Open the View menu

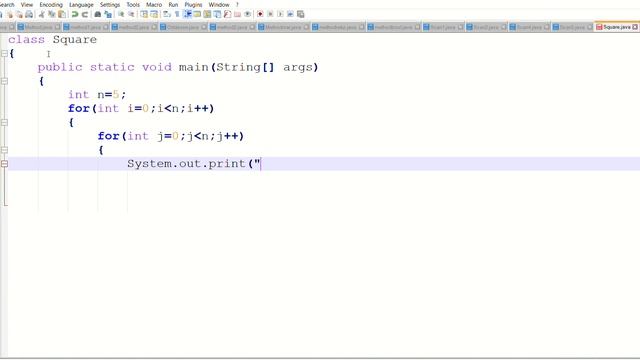[27, 4]
